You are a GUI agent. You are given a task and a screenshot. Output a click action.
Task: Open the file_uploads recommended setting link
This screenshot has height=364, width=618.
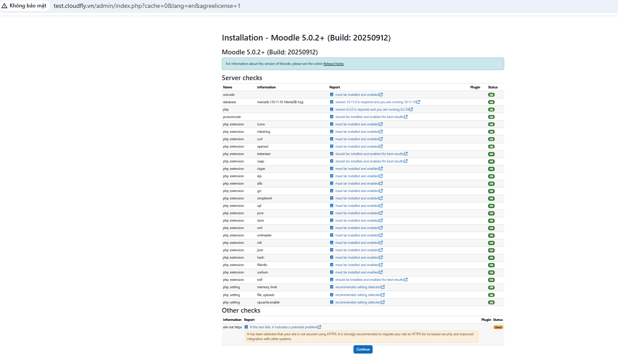[x=358, y=295]
